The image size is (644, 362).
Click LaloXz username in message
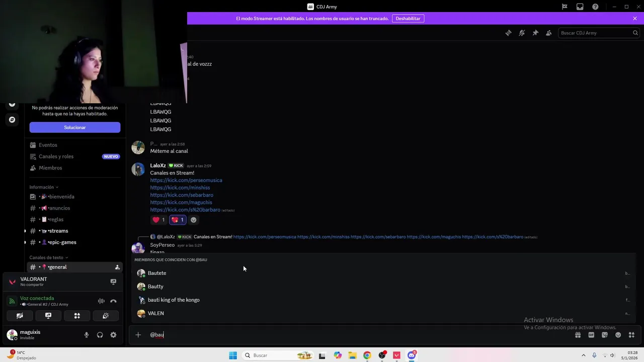click(158, 165)
